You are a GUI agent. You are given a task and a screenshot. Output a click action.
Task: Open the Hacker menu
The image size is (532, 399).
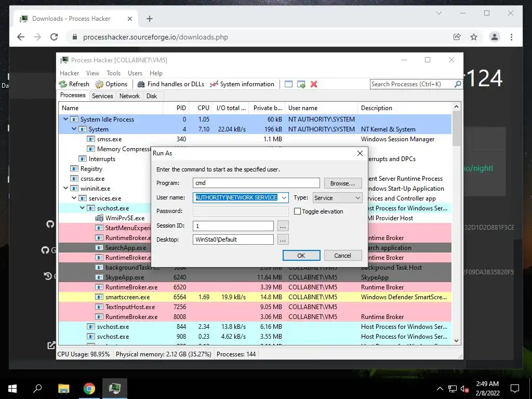point(69,73)
